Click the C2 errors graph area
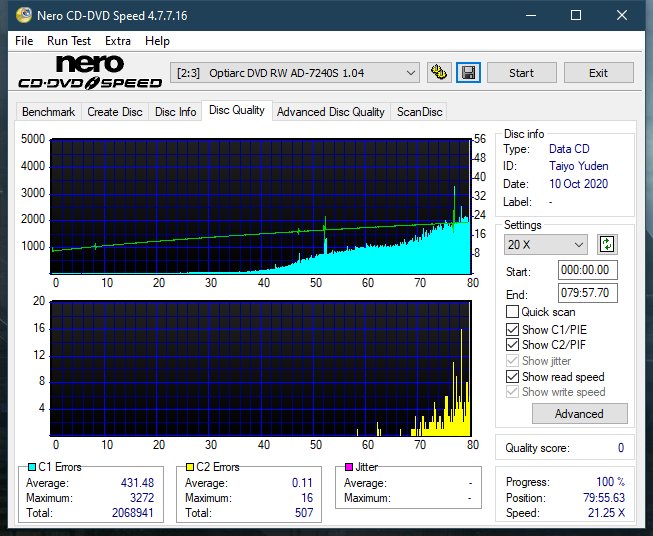Screen dimensions: 653x536 [x=261, y=368]
